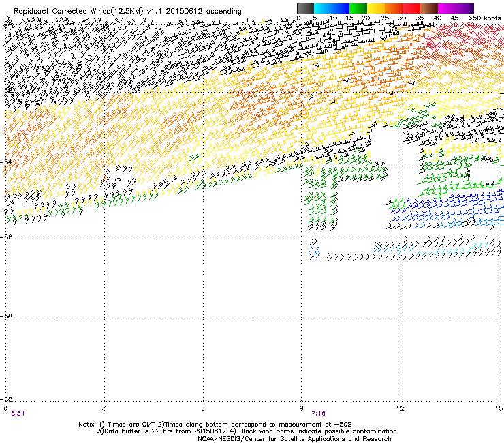
Task: Click the '-54' latitude axis label
Action: click(6, 162)
